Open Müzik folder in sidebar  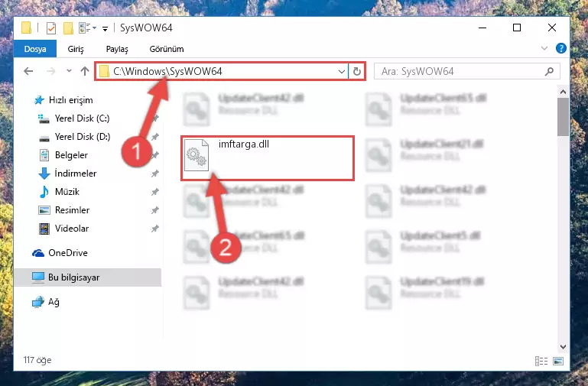[67, 192]
